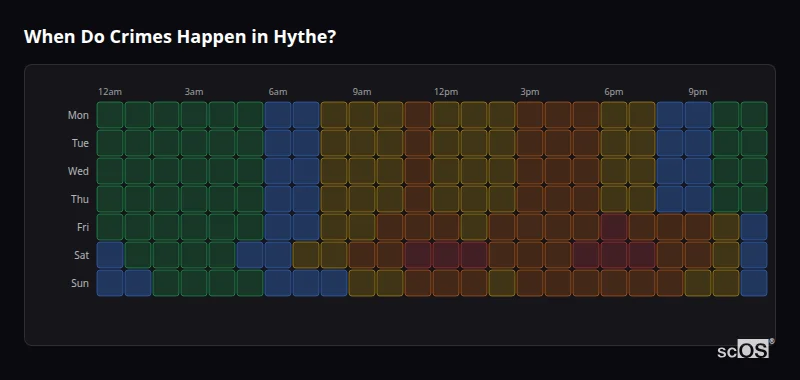The width and height of the screenshot is (800, 380).
Task: Select the Tuesday 6pm heatmap cell
Action: pos(614,143)
